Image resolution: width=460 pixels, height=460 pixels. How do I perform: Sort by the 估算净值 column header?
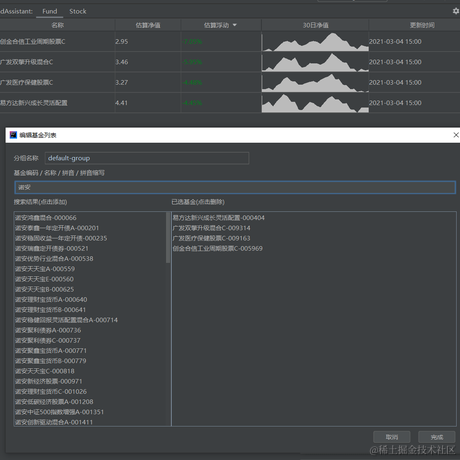[148, 25]
